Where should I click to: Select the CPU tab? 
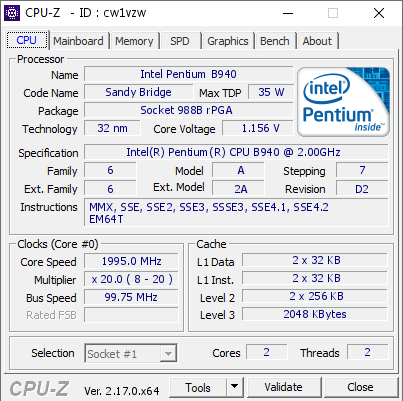[27, 40]
